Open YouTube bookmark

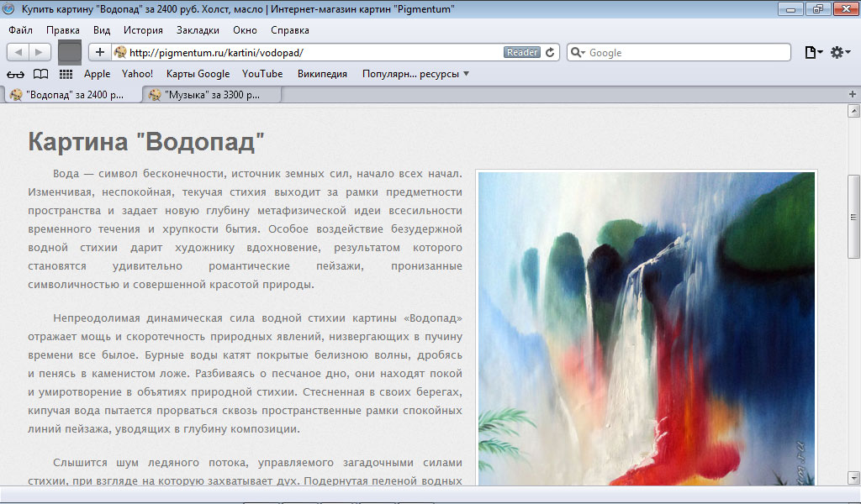(262, 74)
